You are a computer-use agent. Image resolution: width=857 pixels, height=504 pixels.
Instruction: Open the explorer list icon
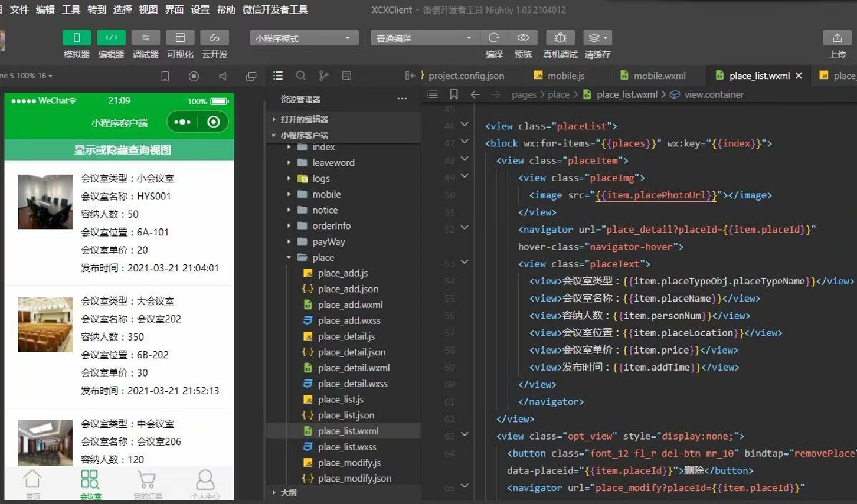click(278, 76)
